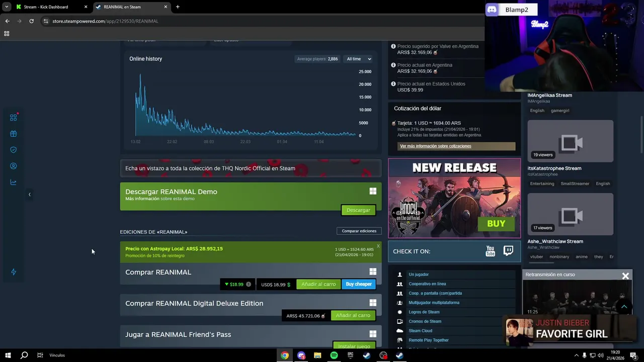Click the BUY button on New Release ad
The height and width of the screenshot is (362, 644).
click(496, 224)
